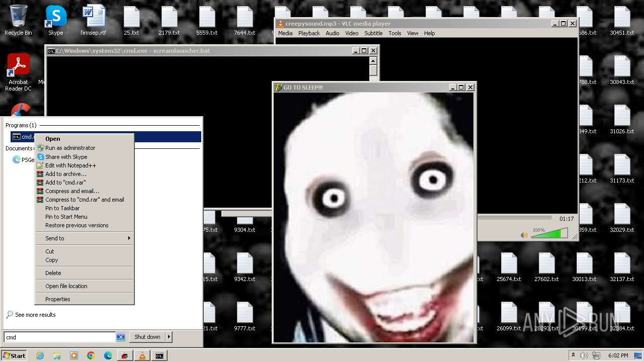Select the 32137.txt file icon
644x362 pixels.
[x=622, y=267]
